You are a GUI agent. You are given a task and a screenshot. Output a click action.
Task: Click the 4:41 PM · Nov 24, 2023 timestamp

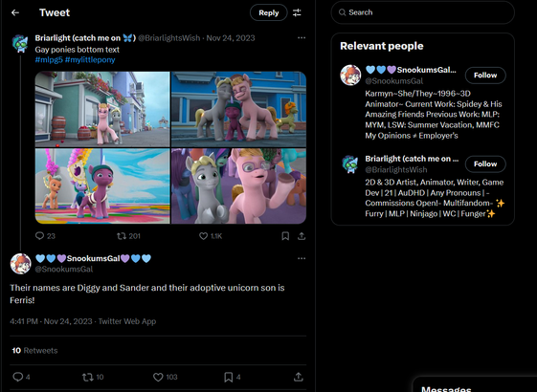tap(51, 321)
